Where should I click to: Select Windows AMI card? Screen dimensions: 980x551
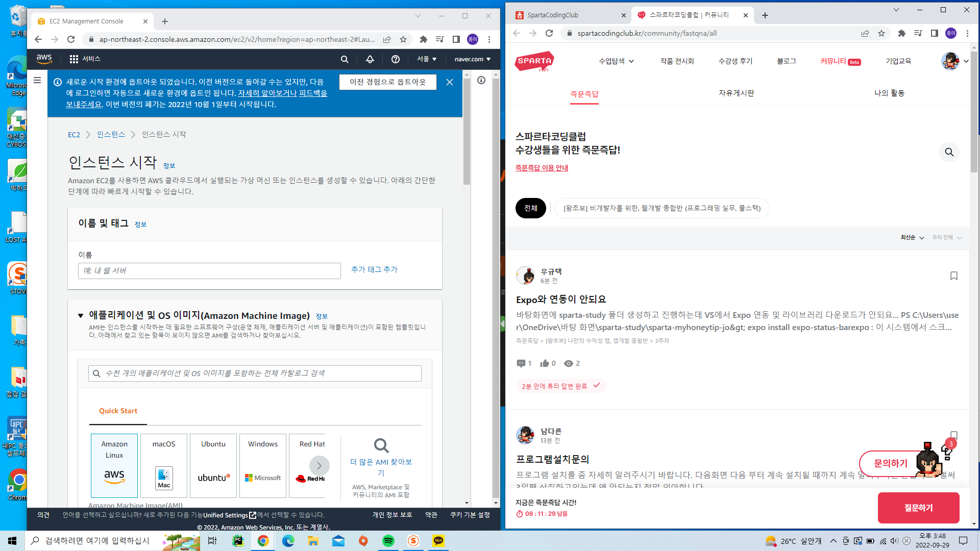click(x=263, y=466)
